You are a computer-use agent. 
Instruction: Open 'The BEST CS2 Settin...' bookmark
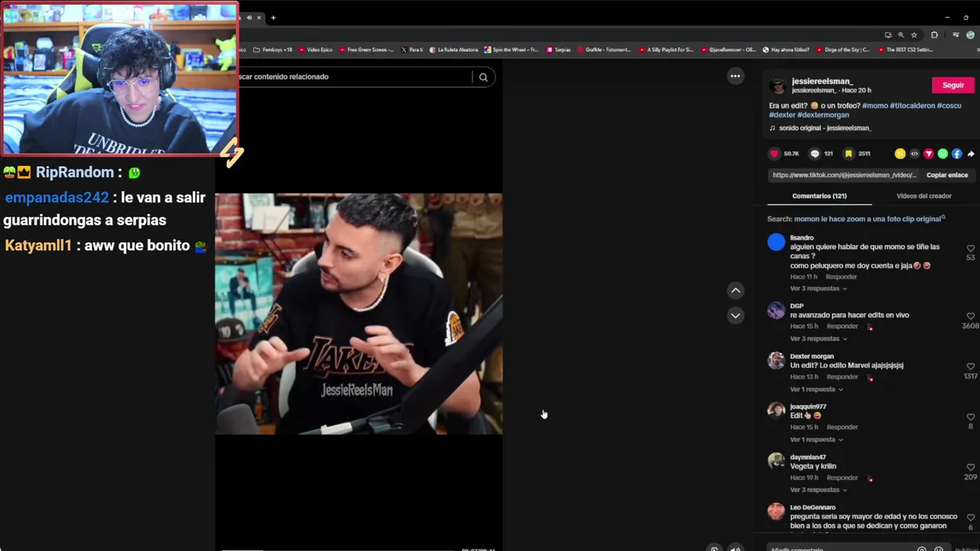click(905, 50)
